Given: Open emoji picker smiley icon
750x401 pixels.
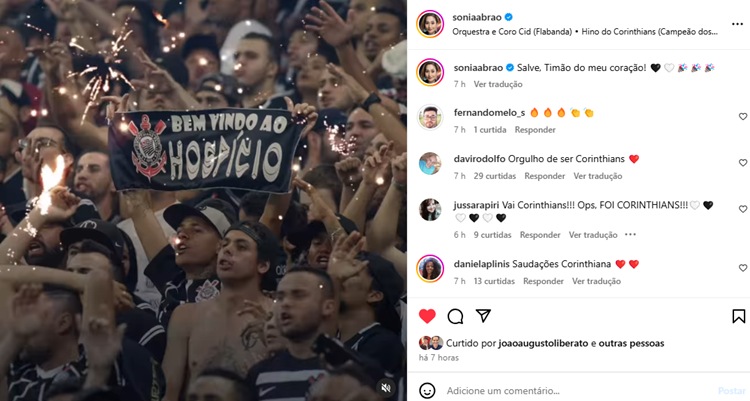Looking at the screenshot, I should coord(427,390).
